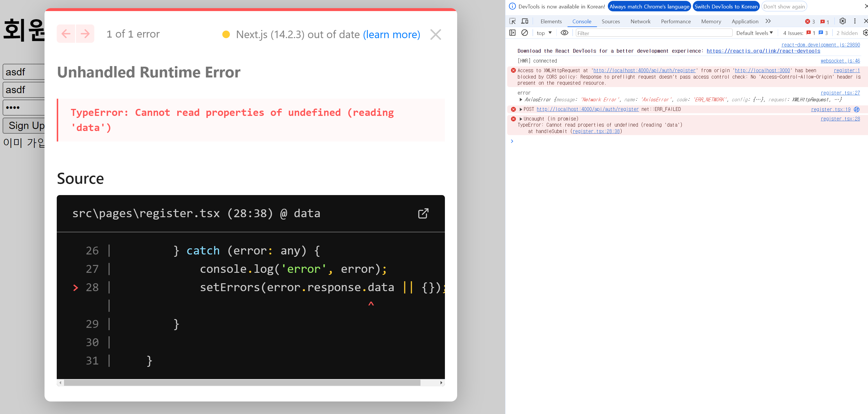This screenshot has width=868, height=414.
Task: Switch to the Network tab
Action: coord(640,22)
